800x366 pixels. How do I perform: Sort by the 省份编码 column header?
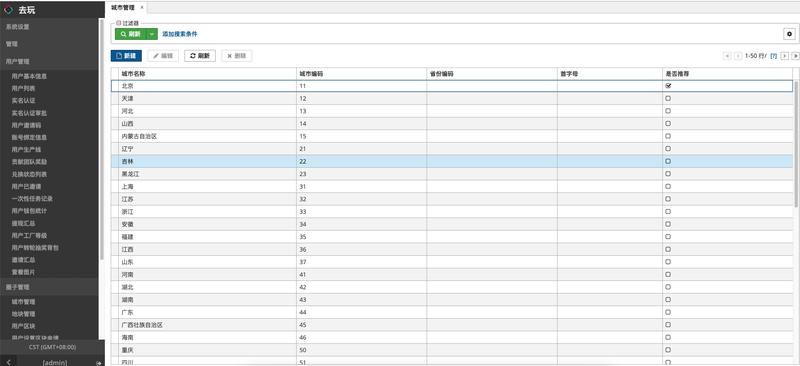point(492,74)
